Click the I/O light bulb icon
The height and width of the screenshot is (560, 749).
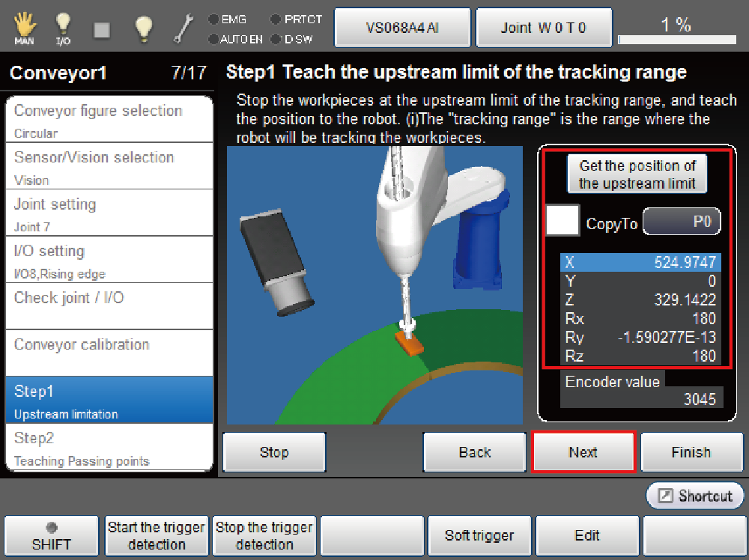click(x=64, y=28)
